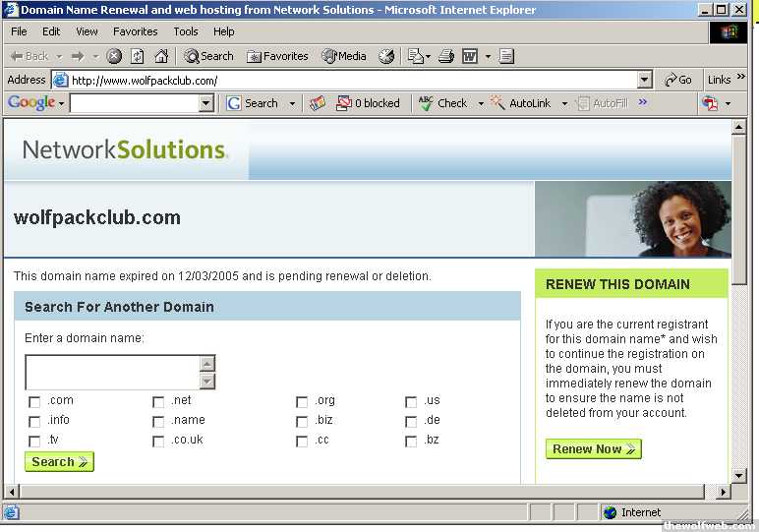This screenshot has height=532, width=759.
Task: Click the Google toolbar spell Check icon
Action: pos(426,103)
